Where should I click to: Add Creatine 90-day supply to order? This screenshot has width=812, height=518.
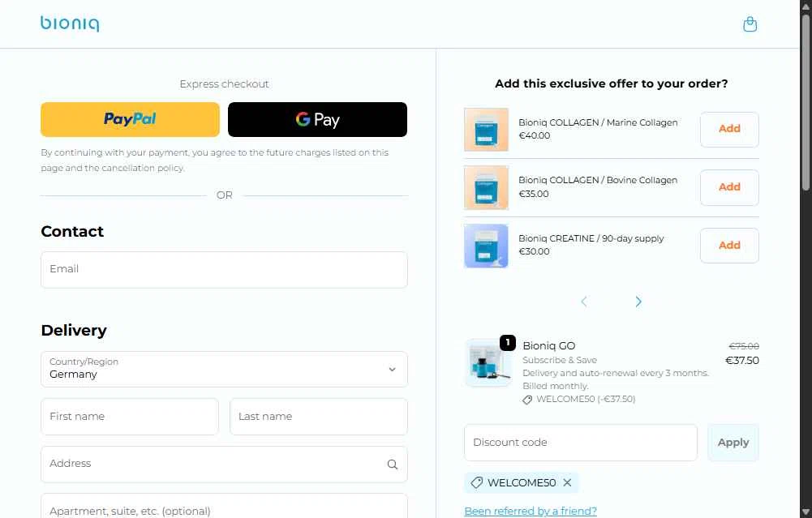tap(729, 246)
